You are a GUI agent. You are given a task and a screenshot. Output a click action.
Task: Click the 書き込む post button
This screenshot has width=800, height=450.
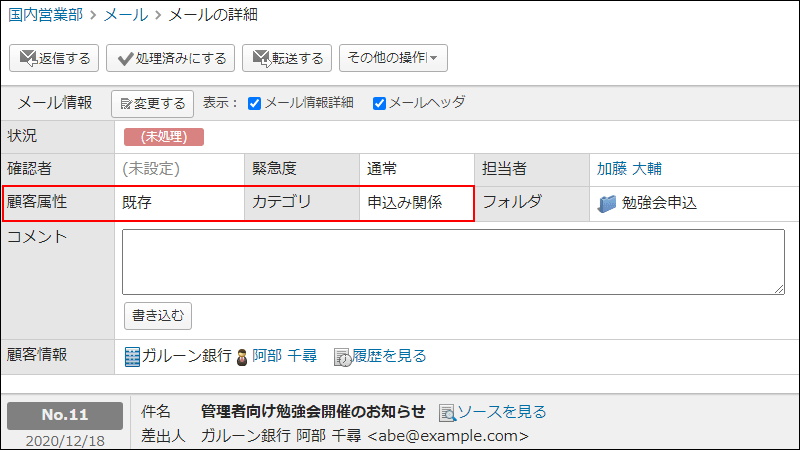[x=158, y=316]
